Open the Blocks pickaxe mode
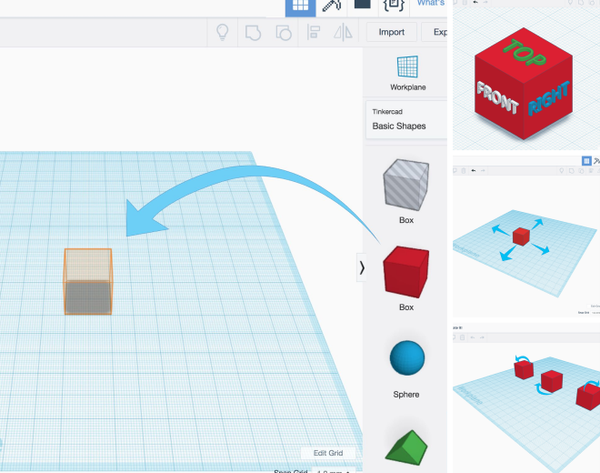This screenshot has width=600, height=473. click(x=331, y=7)
